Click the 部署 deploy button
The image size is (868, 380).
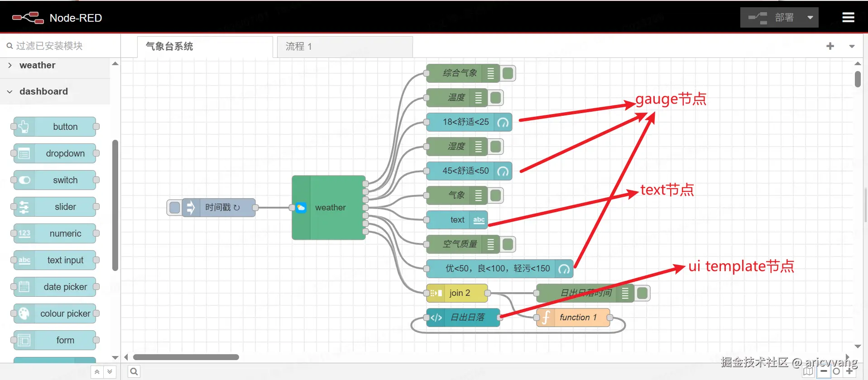[x=772, y=18]
